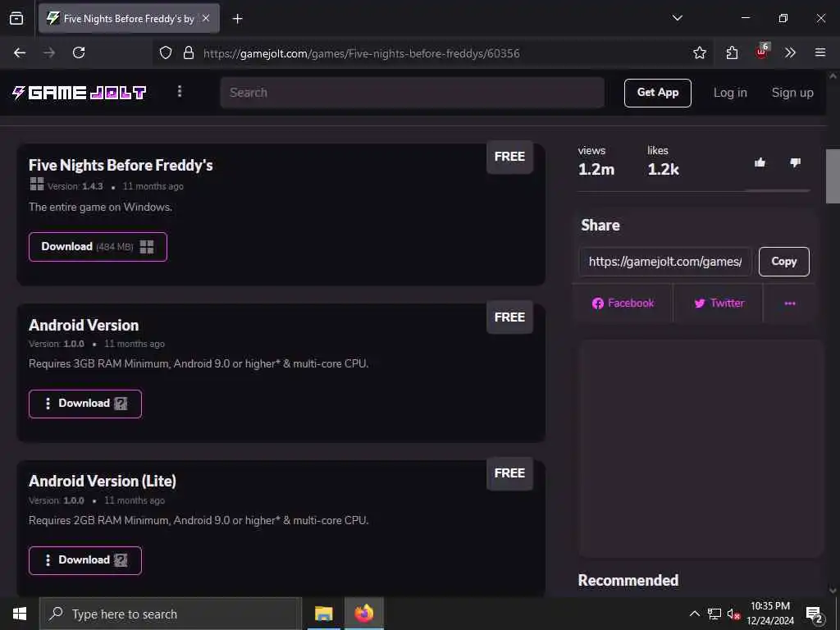840x630 pixels.
Task: Show more tools chevron in toolbar
Action: (x=790, y=52)
